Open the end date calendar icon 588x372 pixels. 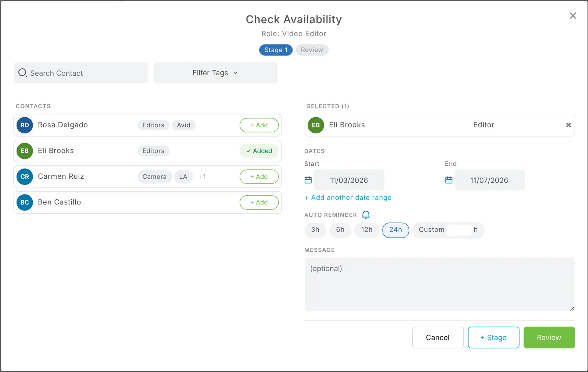[x=449, y=180]
